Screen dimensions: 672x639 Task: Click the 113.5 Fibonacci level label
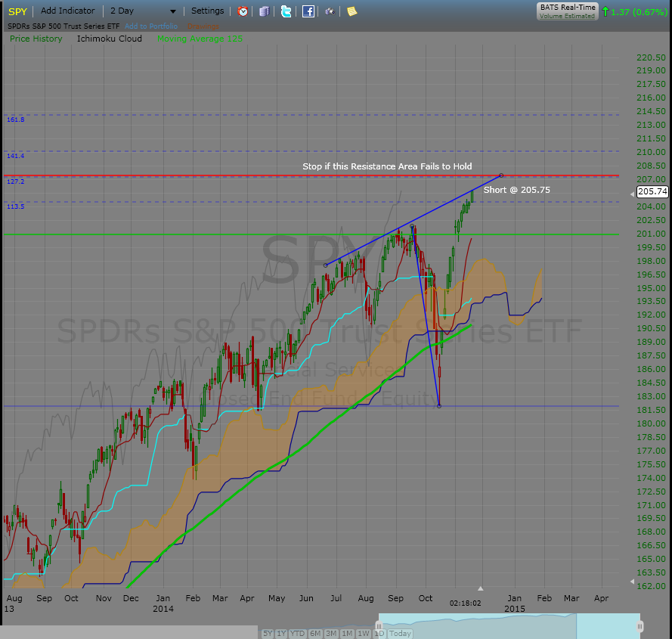[16, 206]
